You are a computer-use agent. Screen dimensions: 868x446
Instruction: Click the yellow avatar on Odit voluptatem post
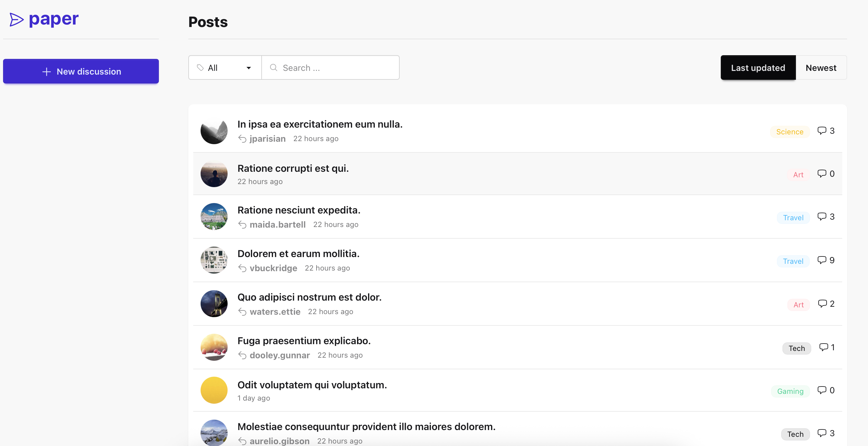214,390
